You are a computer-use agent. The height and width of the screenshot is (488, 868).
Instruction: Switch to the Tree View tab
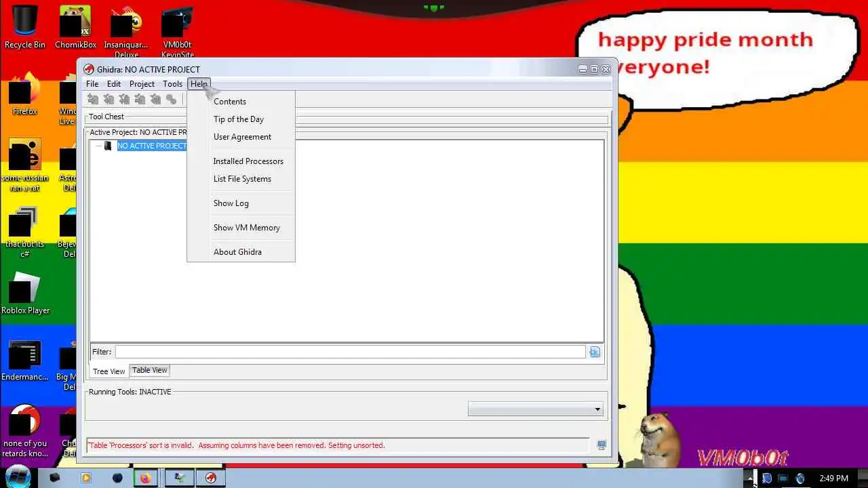pos(108,371)
